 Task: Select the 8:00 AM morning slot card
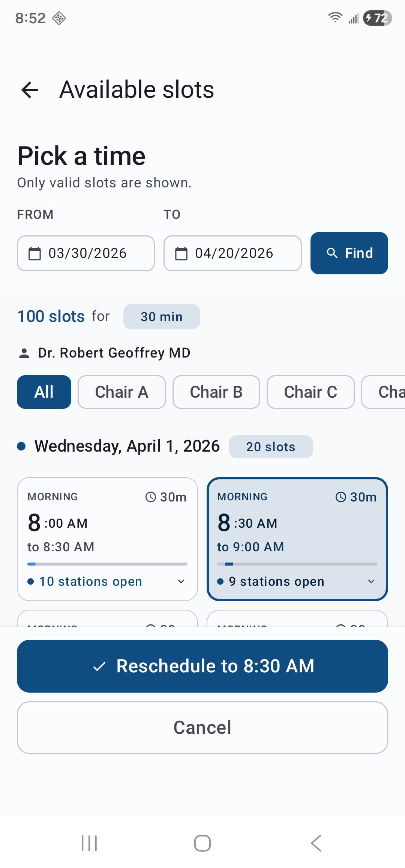[107, 539]
